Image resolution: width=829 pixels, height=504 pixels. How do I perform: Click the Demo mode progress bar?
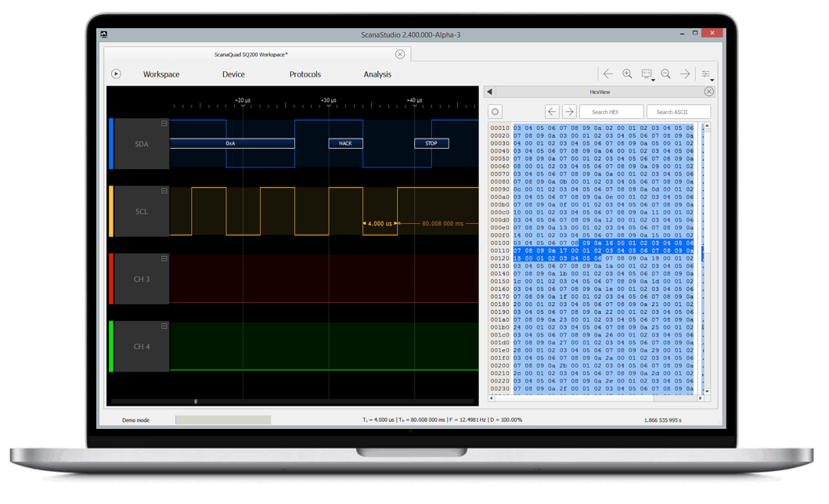pos(222,419)
